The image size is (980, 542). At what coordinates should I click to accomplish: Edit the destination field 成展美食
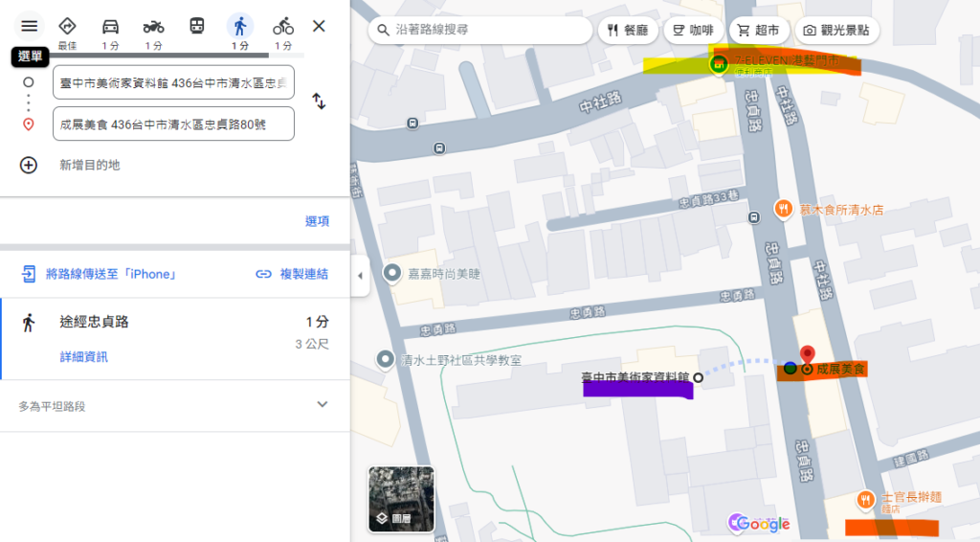174,124
